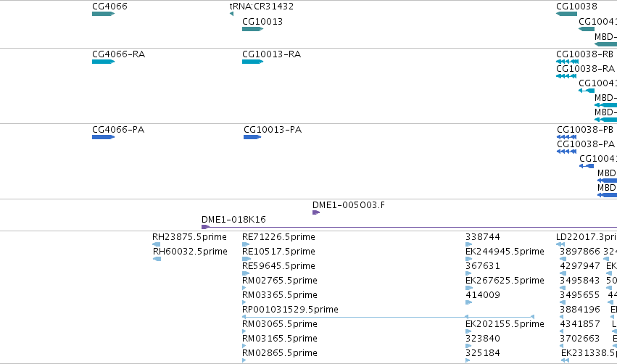This screenshot has height=364, width=617.
Task: Click the 4341857 label
Action: pos(580,324)
